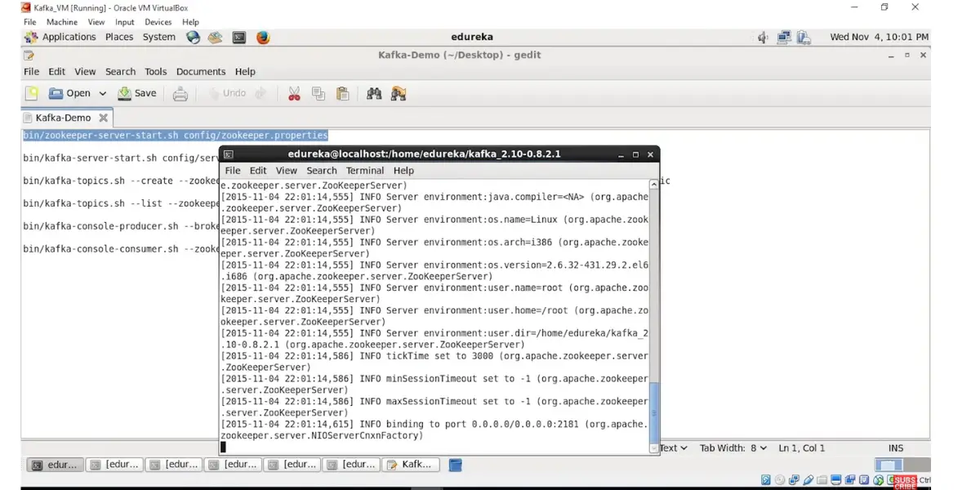Click the Print icon in gedit toolbar
980x490 pixels.
pos(180,94)
